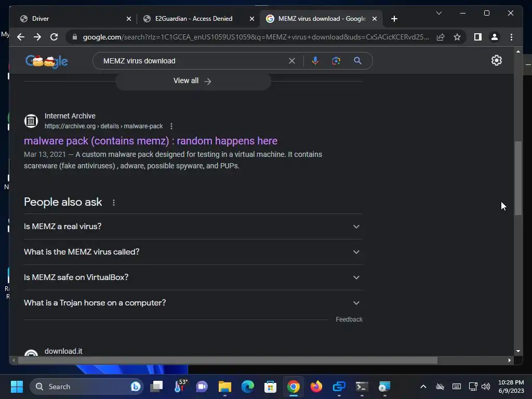Switch to E2Guardian - Access Denied tab
Screen dimensions: 532x399
[193, 19]
